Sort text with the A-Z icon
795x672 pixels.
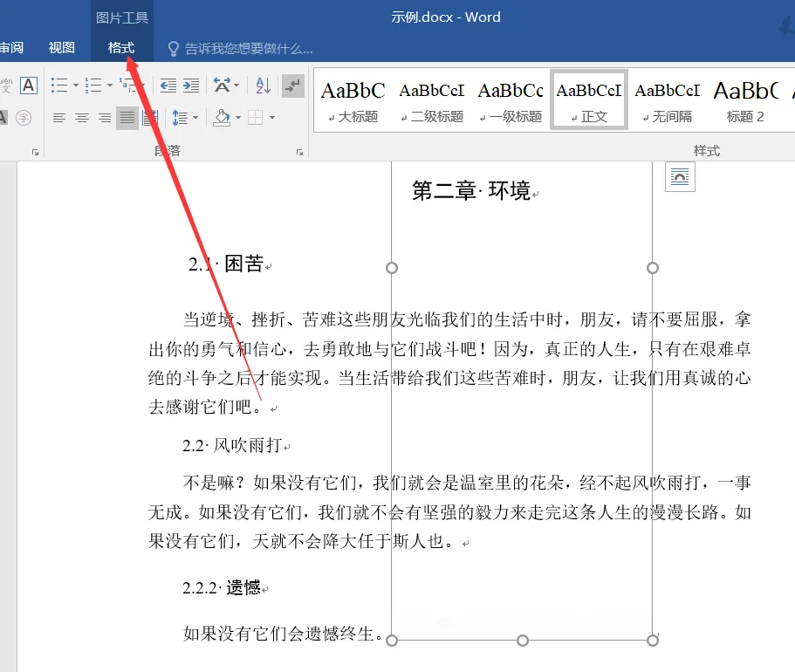(262, 85)
